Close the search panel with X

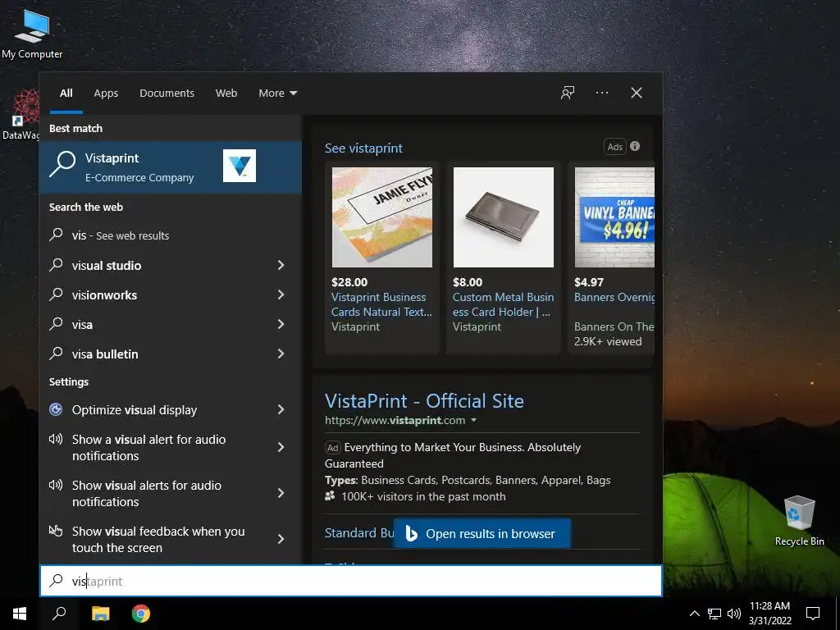coord(636,93)
